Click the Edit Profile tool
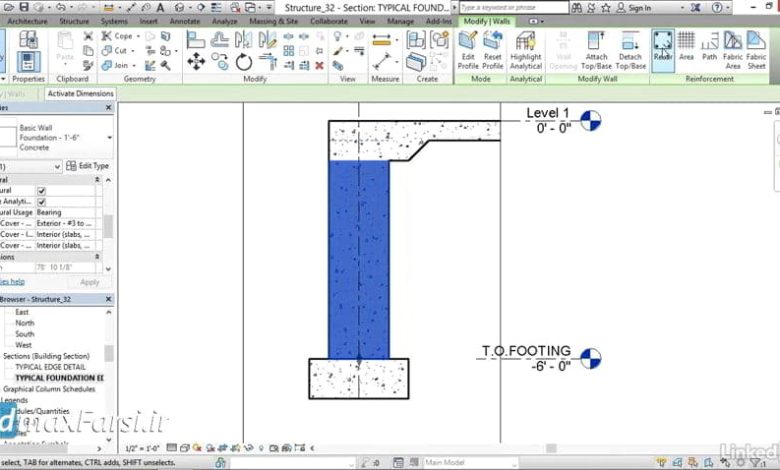The image size is (780, 470). (x=468, y=50)
